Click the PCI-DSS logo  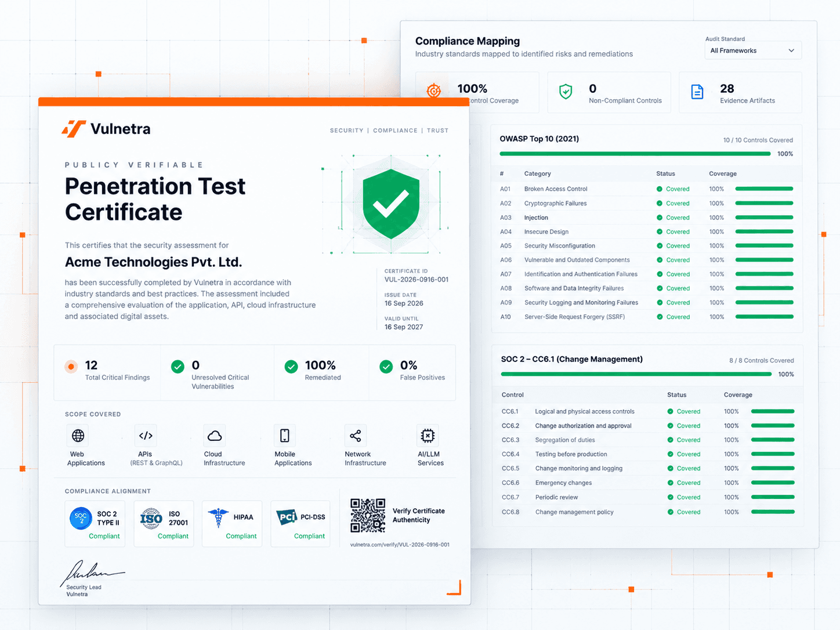pos(287,517)
